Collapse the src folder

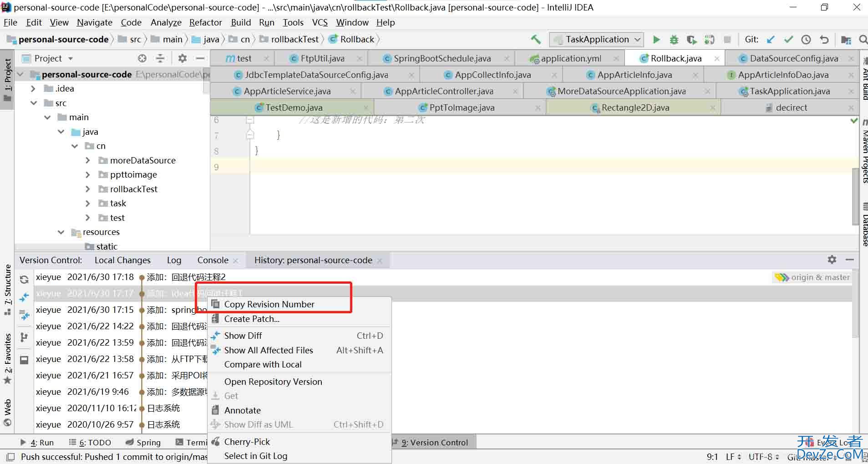pyautogui.click(x=33, y=103)
